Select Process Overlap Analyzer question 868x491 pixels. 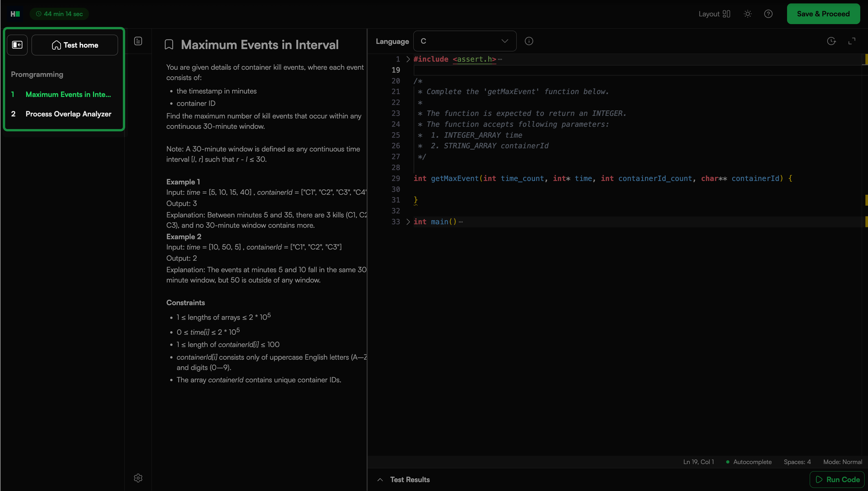pos(68,114)
